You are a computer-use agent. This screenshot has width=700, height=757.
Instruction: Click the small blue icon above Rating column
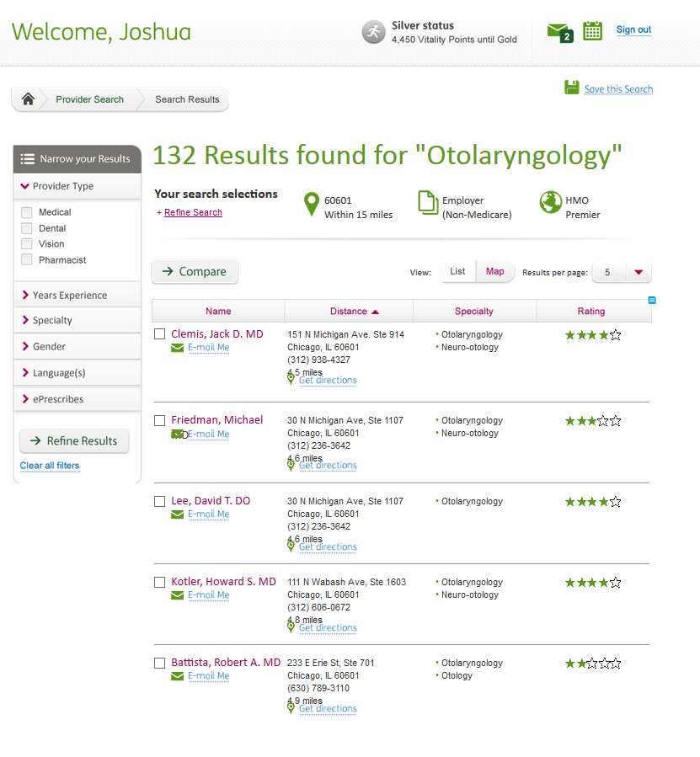[652, 301]
